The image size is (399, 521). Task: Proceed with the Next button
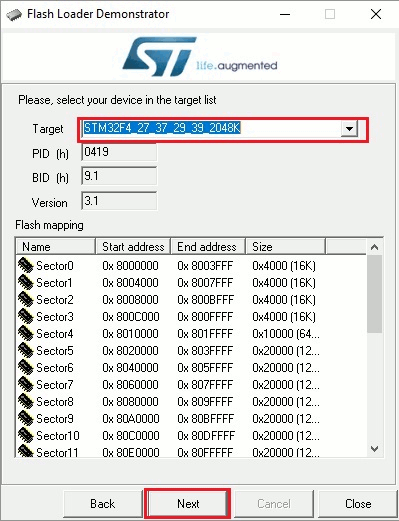point(188,504)
